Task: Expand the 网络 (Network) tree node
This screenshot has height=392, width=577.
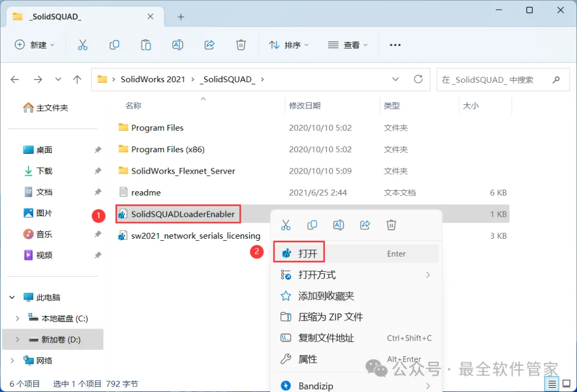Action: point(12,360)
